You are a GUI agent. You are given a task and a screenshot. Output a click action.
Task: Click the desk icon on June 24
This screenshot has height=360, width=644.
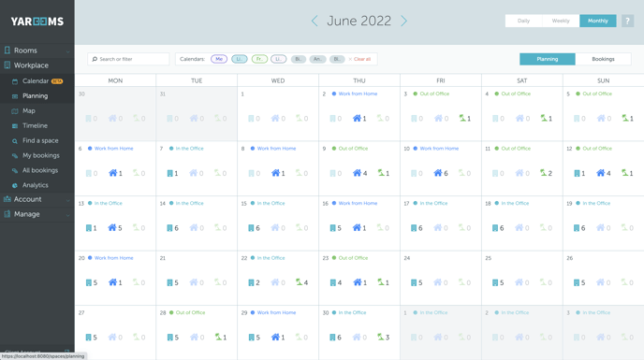tap(414, 282)
